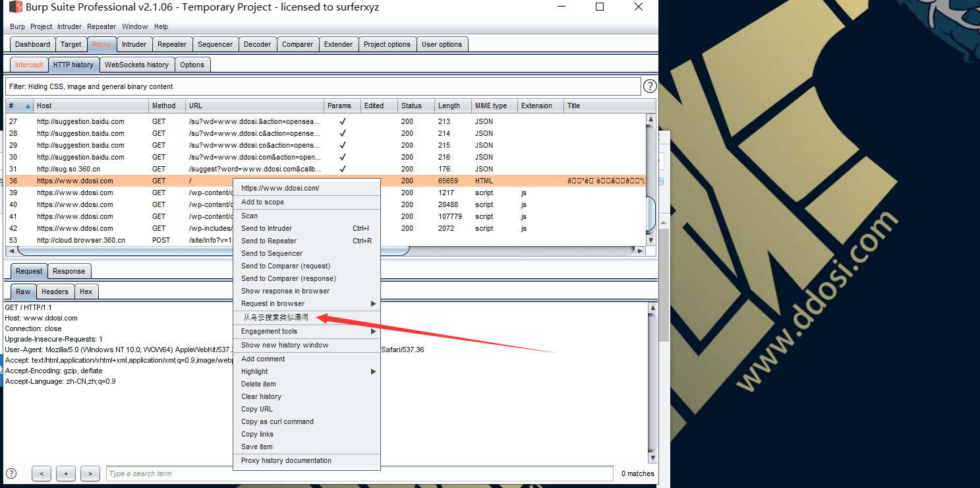
Task: Choose 'Delete item' in context menu
Action: coord(306,384)
